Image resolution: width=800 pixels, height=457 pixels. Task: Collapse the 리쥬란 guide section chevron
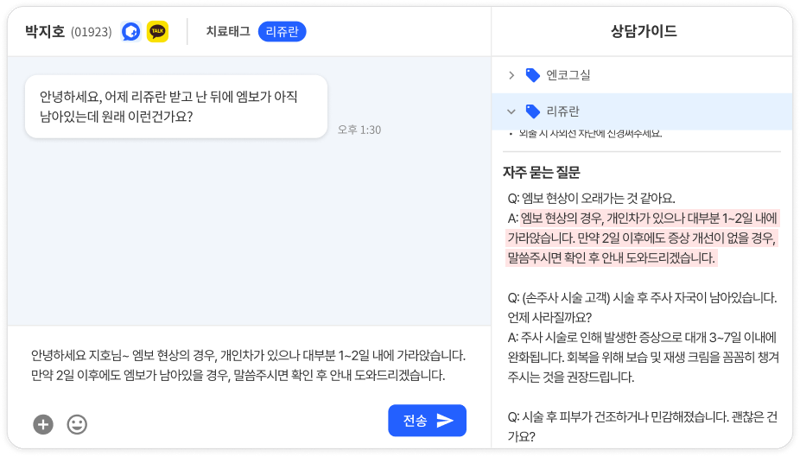(511, 111)
